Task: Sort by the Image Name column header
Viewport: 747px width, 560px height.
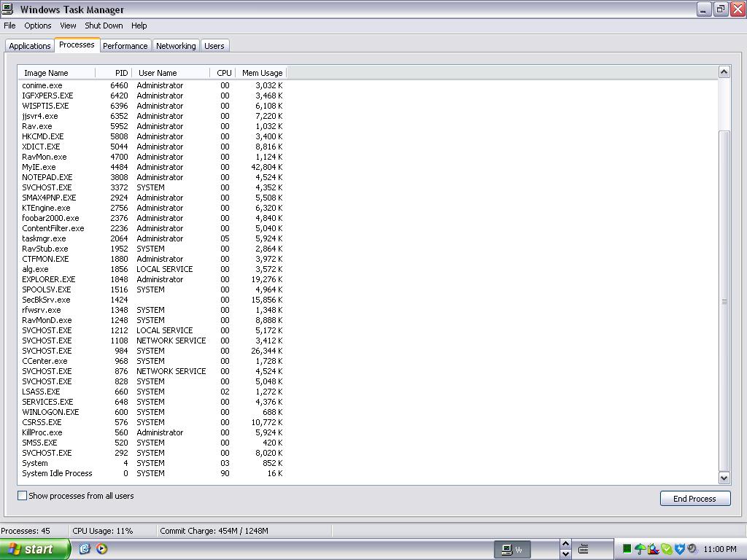Action: (x=57, y=73)
